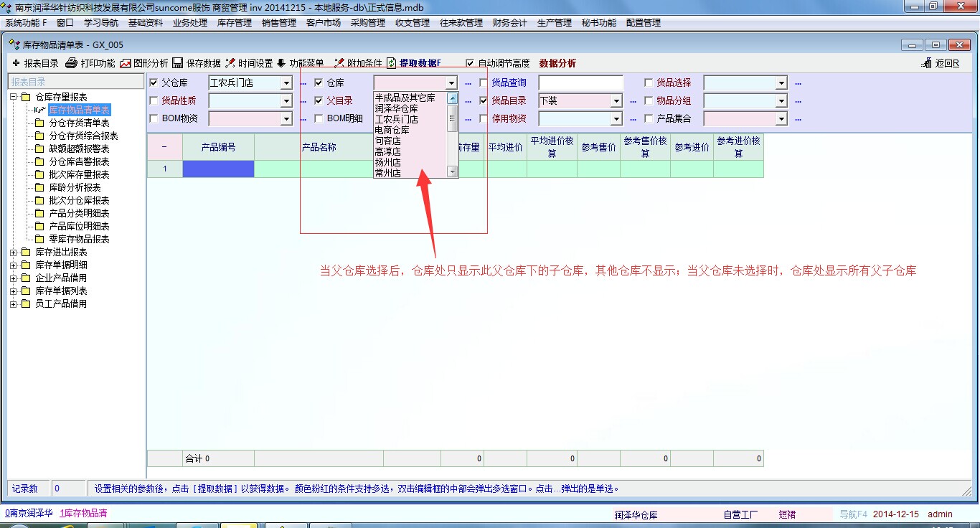
Task: Click the floppy disk 保存数据 icon
Action: (x=177, y=63)
